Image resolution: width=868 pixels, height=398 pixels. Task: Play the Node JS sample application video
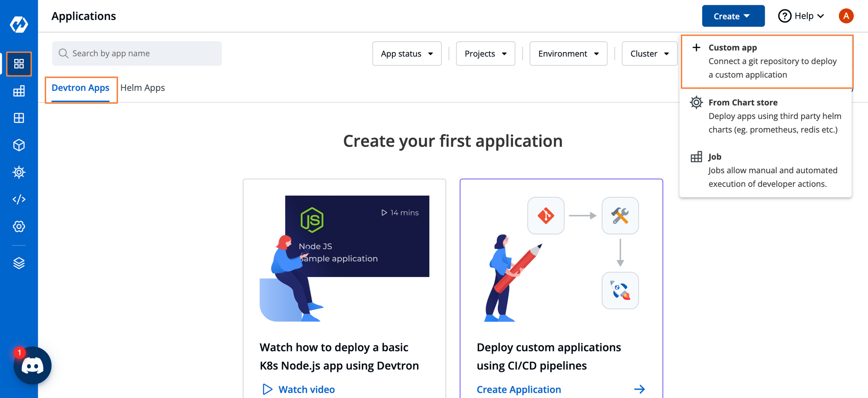pos(357,236)
